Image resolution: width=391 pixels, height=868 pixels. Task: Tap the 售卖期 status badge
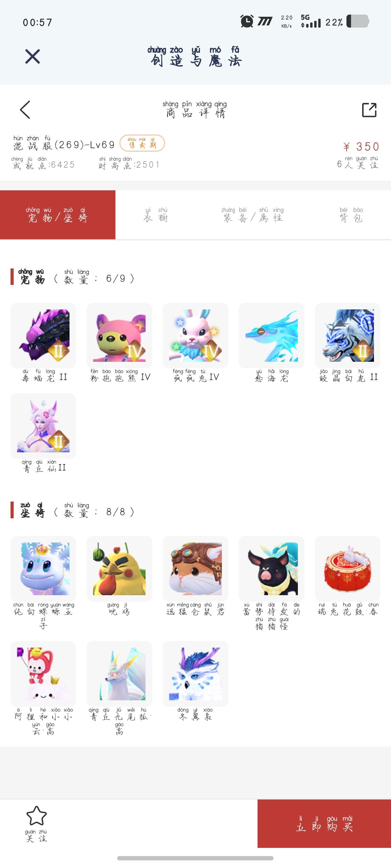(142, 143)
